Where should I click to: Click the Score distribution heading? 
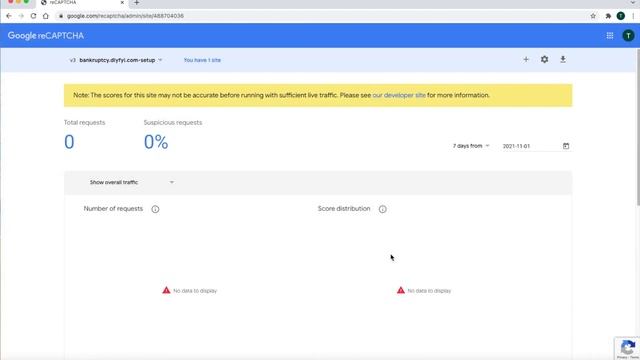pyautogui.click(x=344, y=209)
